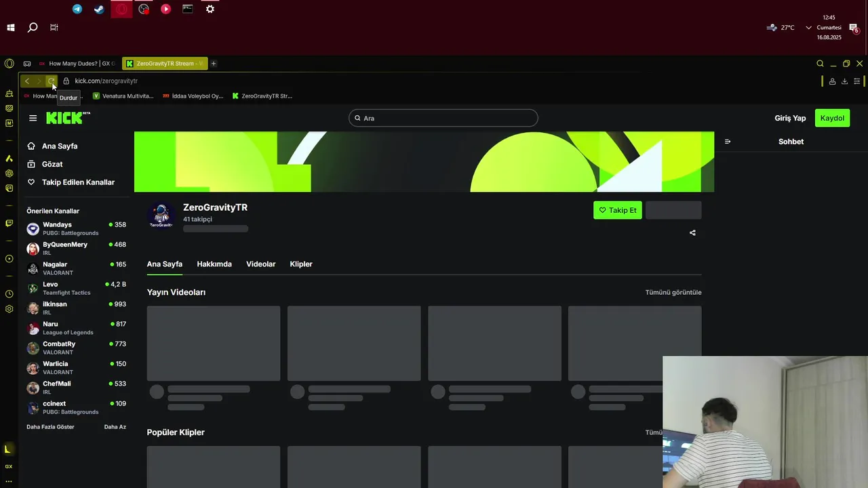Go back using the browser back arrow
Image resolution: width=868 pixels, height=488 pixels.
tap(27, 81)
